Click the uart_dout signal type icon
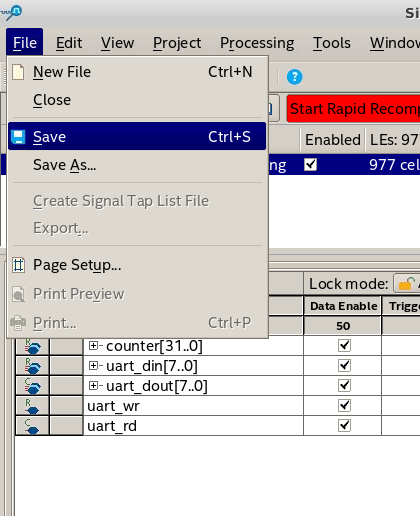 click(33, 386)
